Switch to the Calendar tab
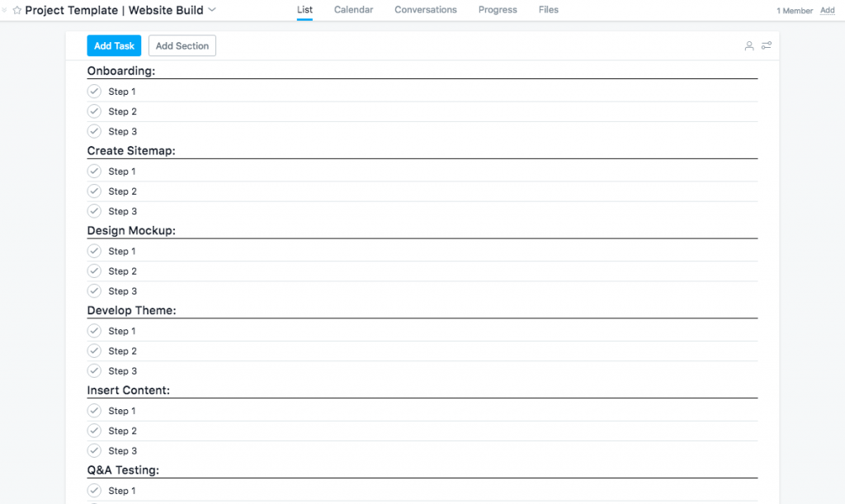This screenshot has width=845, height=504. click(353, 9)
